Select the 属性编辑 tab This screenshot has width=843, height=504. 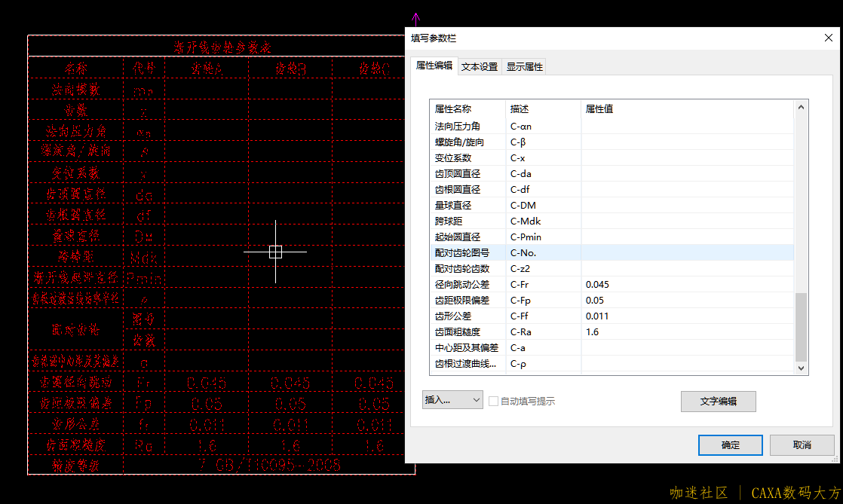tap(434, 66)
